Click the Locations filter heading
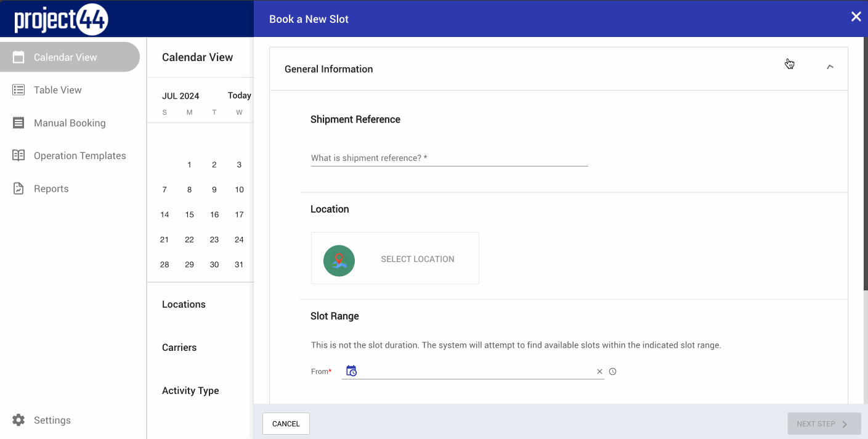 [x=184, y=305]
